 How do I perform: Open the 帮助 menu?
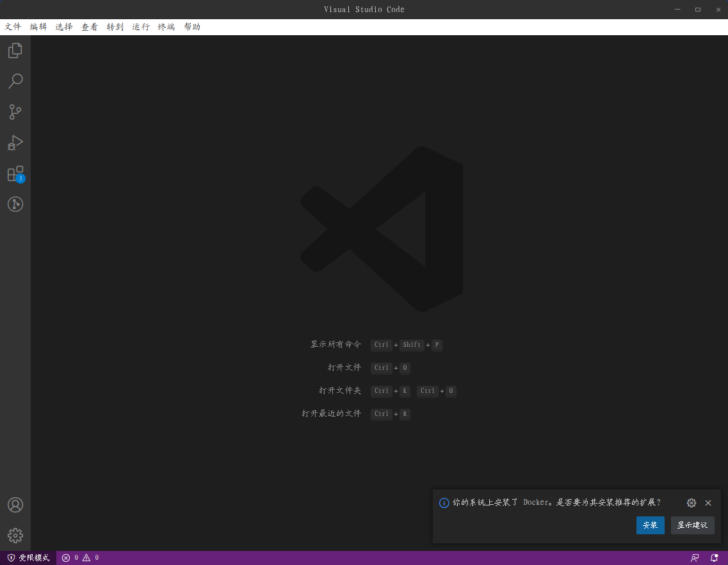[191, 27]
